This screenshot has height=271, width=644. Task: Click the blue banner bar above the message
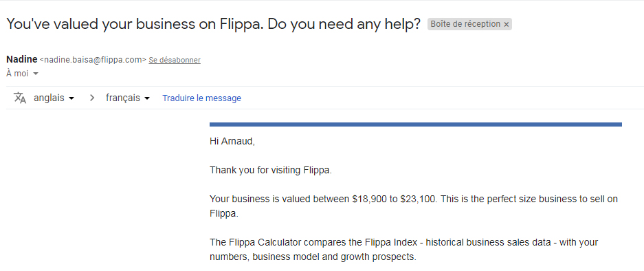416,124
